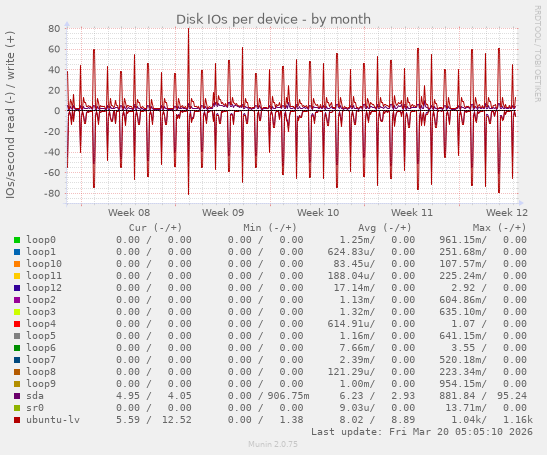This screenshot has width=547, height=455.
Task: Click the loop2 purple color swatch
Action: click(x=17, y=300)
